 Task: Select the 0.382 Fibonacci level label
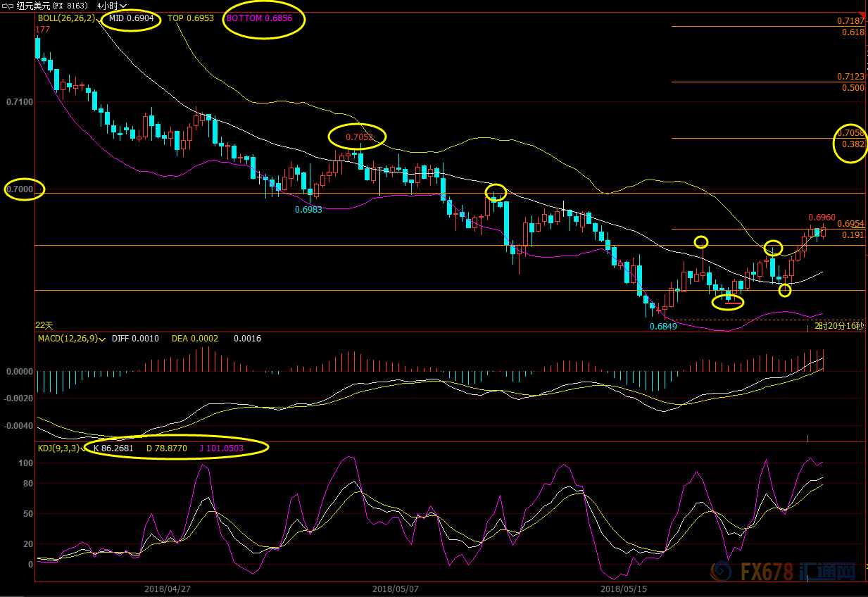point(853,144)
